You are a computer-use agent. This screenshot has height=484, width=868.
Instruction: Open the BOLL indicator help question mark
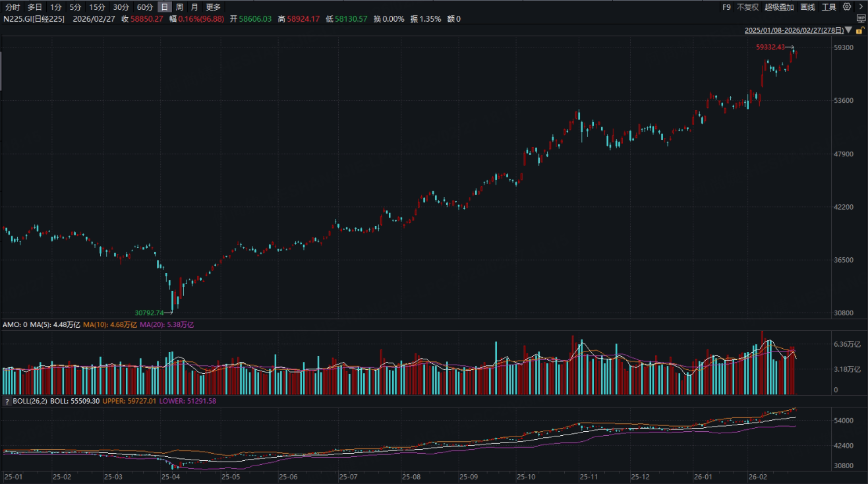(x=7, y=401)
